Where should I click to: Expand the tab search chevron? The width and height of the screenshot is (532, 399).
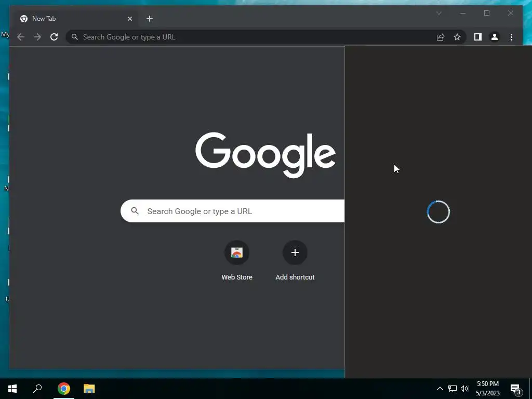click(438, 13)
